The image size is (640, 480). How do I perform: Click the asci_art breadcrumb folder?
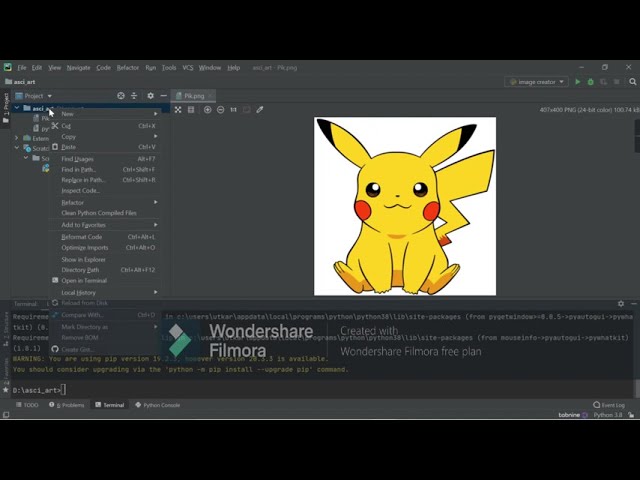coord(20,82)
